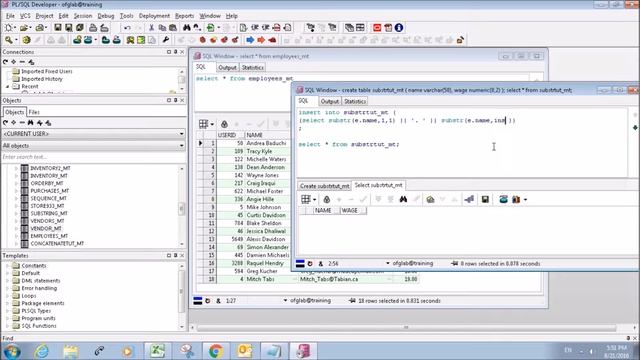The height and width of the screenshot is (360, 640).
Task: Click the Imported History item in Connections
Action: [x=42, y=79]
